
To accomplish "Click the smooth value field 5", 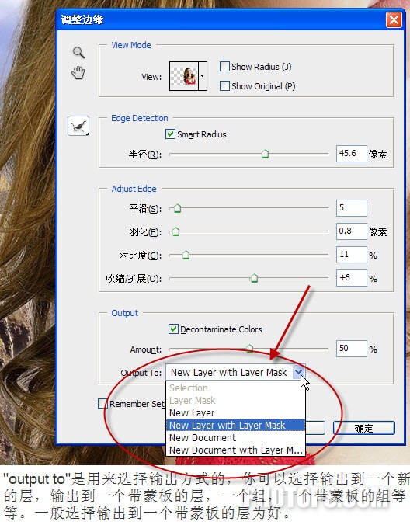I will point(351,208).
